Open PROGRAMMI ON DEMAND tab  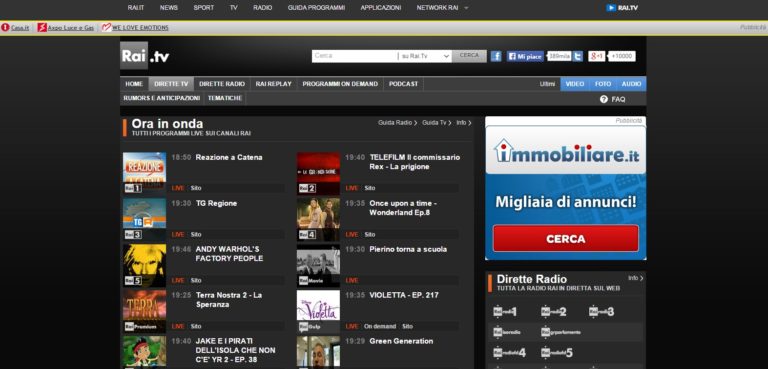point(340,84)
